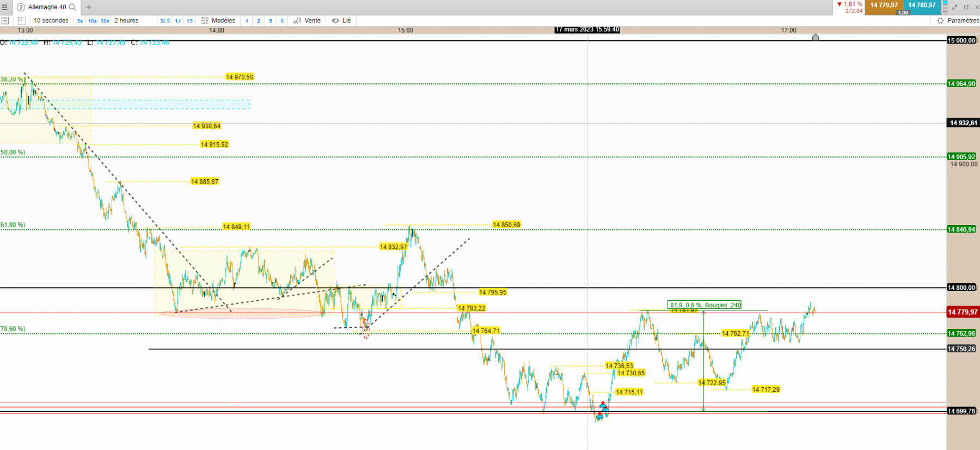Open the grid layout icon
The image size is (980, 450).
pyautogui.click(x=22, y=21)
